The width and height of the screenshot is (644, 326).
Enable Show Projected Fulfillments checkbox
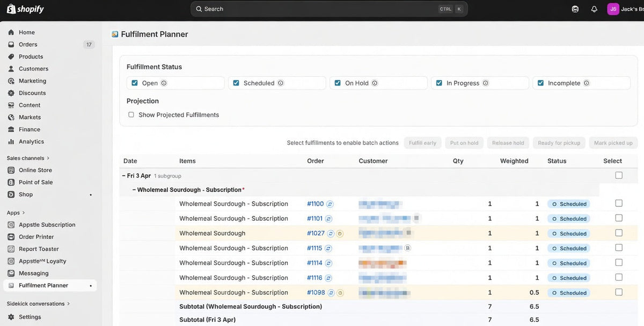131,114
